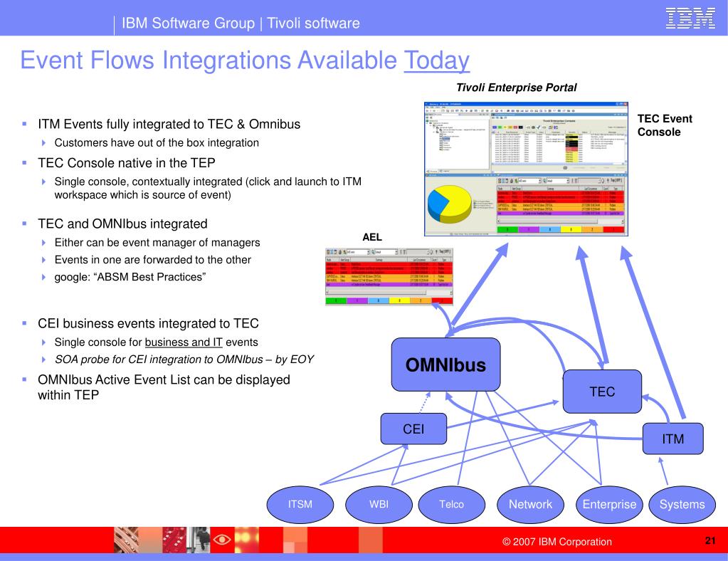728x561 pixels.
Task: Click the green segment of the AEL color bar
Action: pos(336,301)
